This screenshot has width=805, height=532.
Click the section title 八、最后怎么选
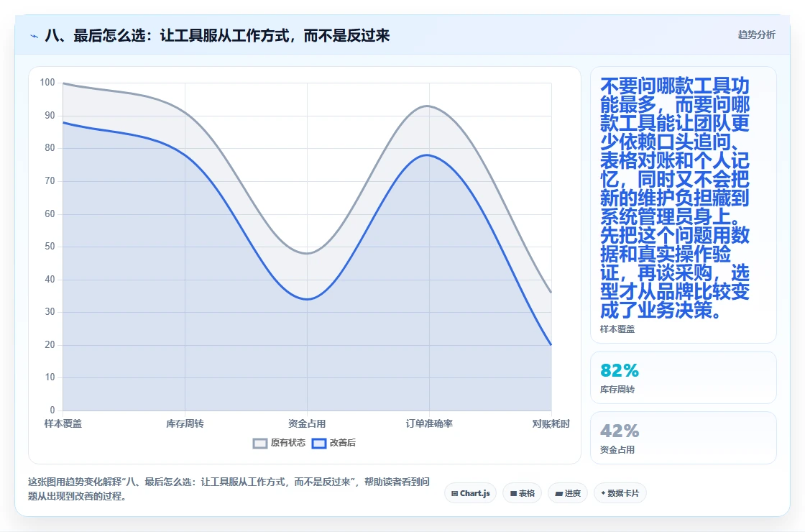(x=217, y=35)
